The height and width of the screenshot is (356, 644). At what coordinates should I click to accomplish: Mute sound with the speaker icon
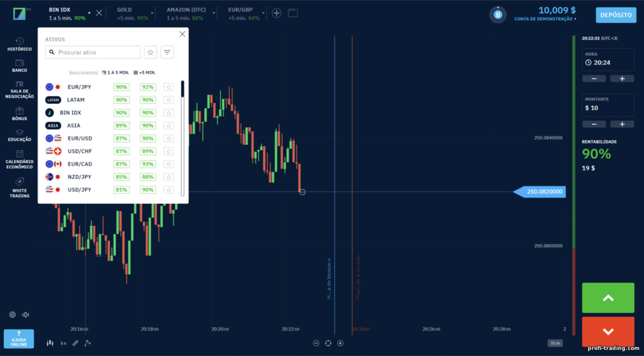(x=25, y=314)
